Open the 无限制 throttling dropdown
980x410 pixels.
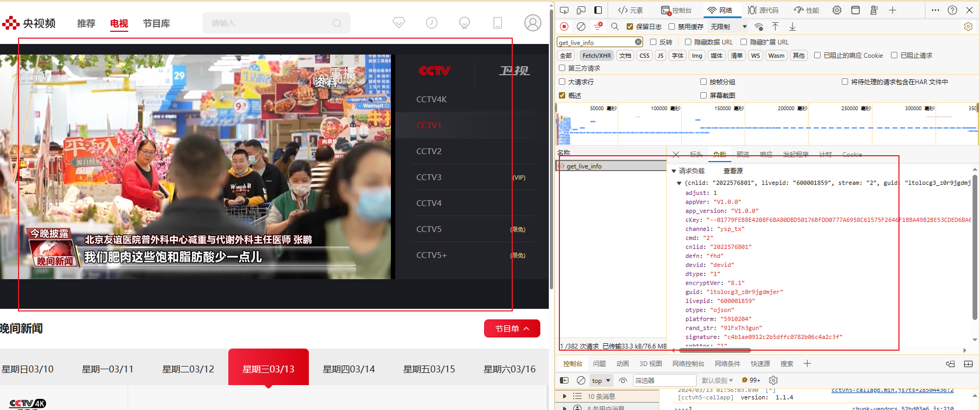tap(729, 26)
